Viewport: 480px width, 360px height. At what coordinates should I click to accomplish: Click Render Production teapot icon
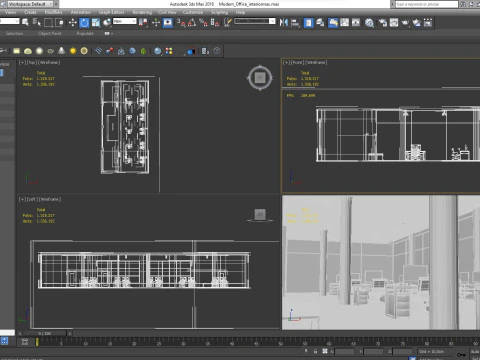pos(405,22)
